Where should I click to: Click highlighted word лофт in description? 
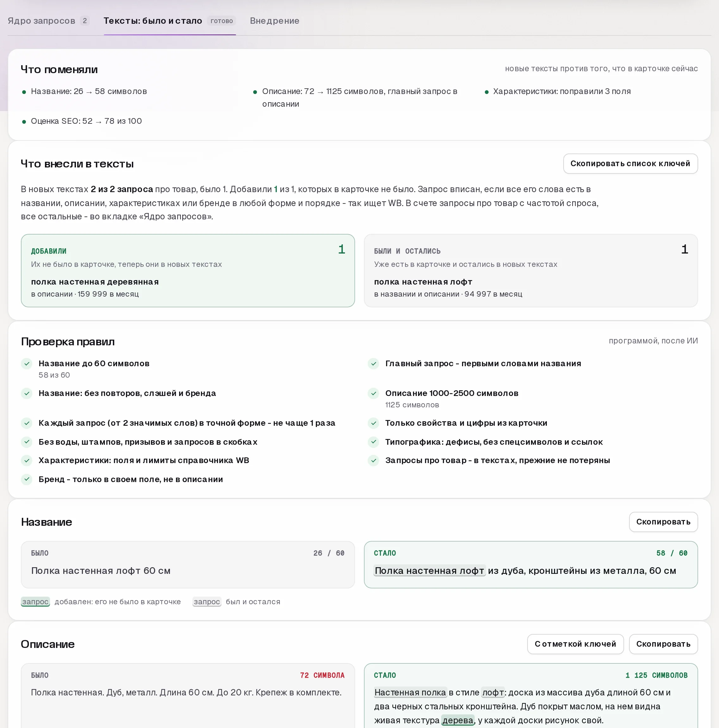click(493, 693)
